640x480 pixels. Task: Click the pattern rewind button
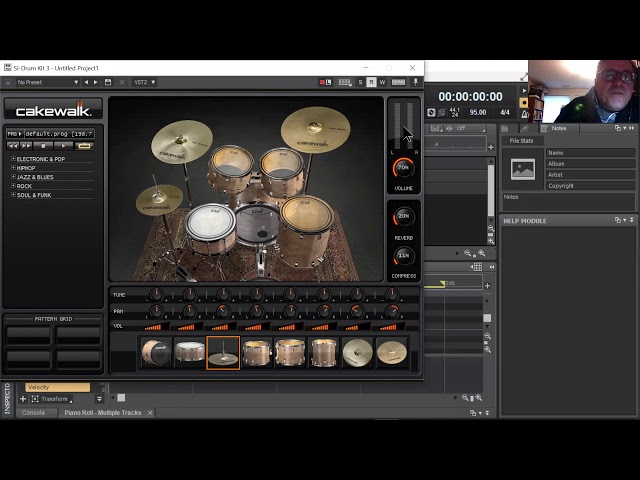tap(13, 146)
